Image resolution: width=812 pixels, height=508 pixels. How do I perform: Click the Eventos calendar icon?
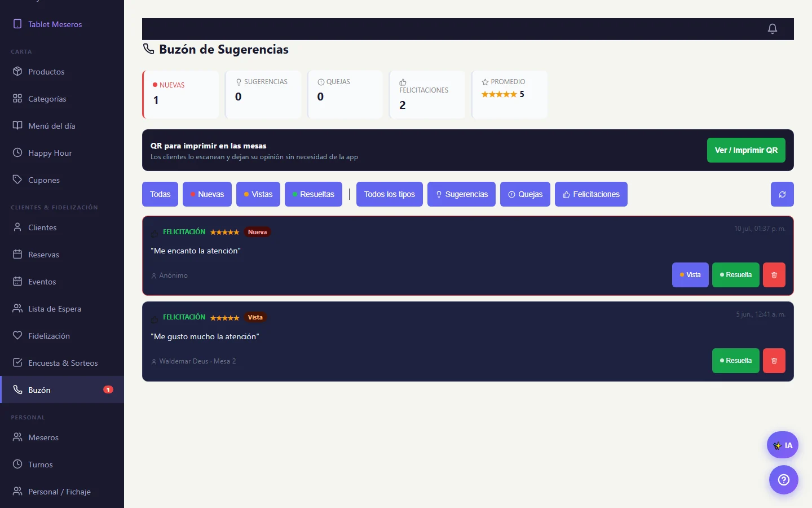click(x=17, y=282)
